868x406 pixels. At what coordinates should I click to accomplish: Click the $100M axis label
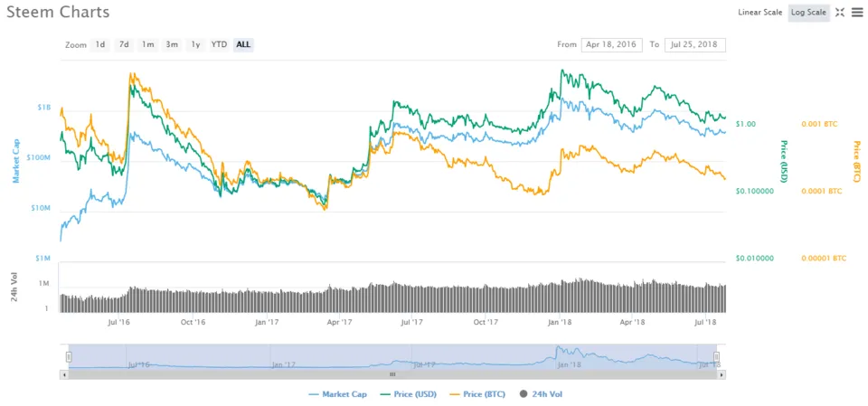click(x=38, y=158)
